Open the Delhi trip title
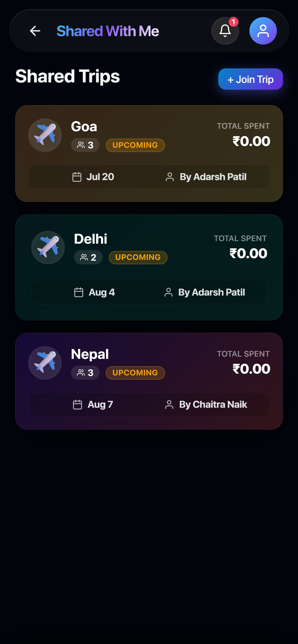The height and width of the screenshot is (644, 298). tap(91, 239)
